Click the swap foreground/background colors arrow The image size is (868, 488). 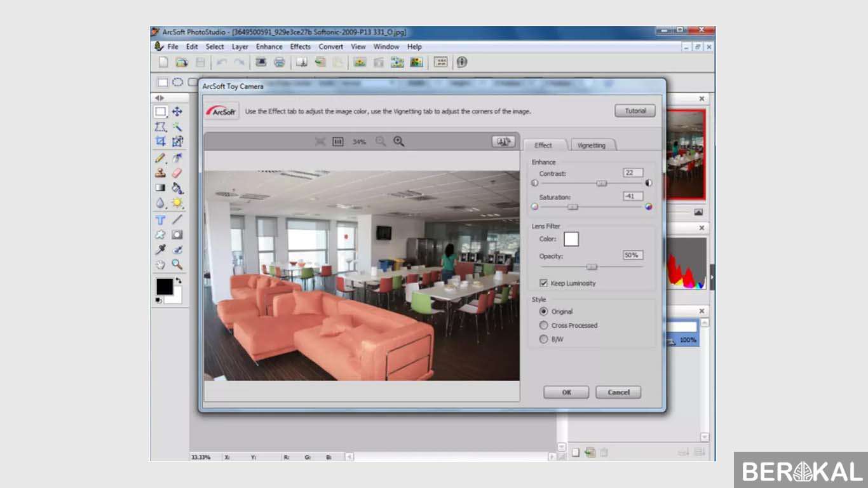point(179,280)
